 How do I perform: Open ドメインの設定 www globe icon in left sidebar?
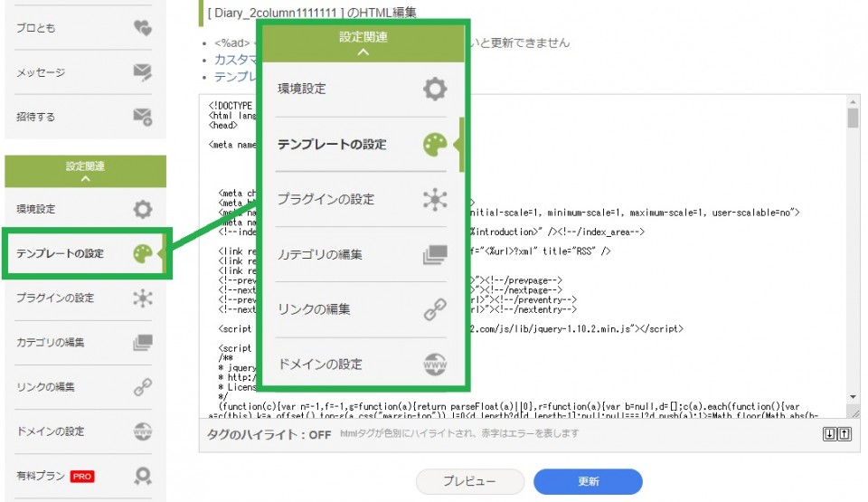[x=142, y=431]
